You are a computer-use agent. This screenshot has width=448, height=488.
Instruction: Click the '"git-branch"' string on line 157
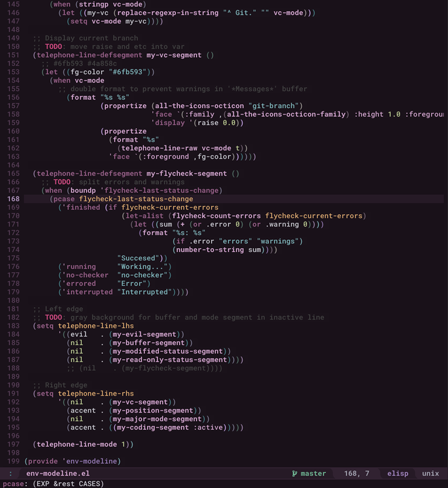(x=273, y=106)
